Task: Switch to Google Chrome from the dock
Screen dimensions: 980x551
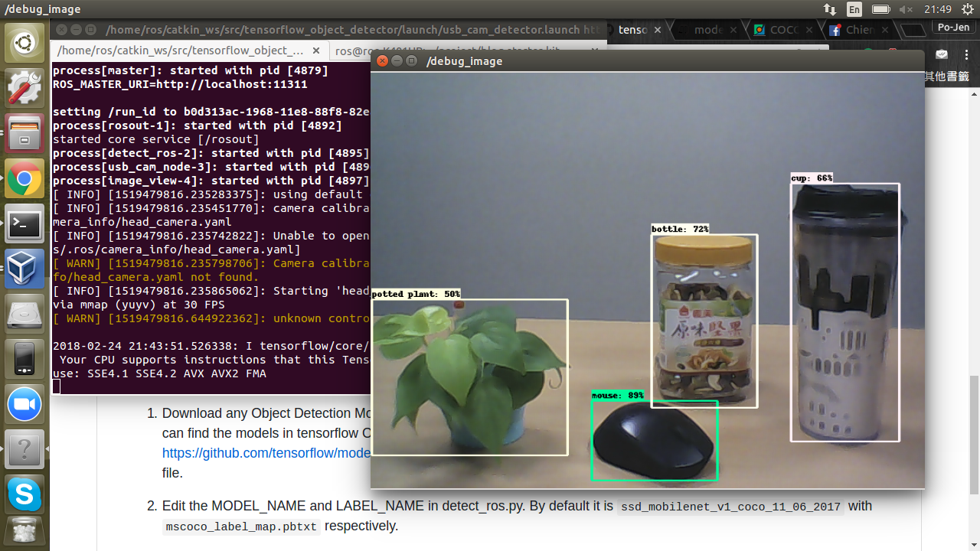Action: tap(24, 179)
